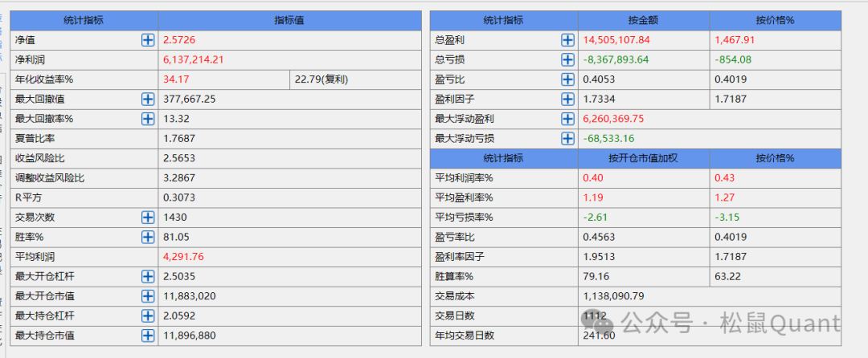Select the 最大开仓杠杆 value 2.5035
The width and height of the screenshot is (868, 358).
(x=178, y=276)
